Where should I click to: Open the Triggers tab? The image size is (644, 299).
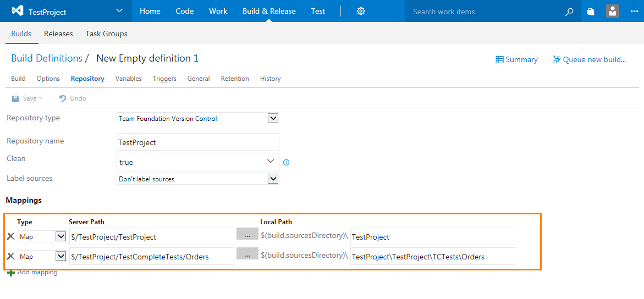pos(164,79)
